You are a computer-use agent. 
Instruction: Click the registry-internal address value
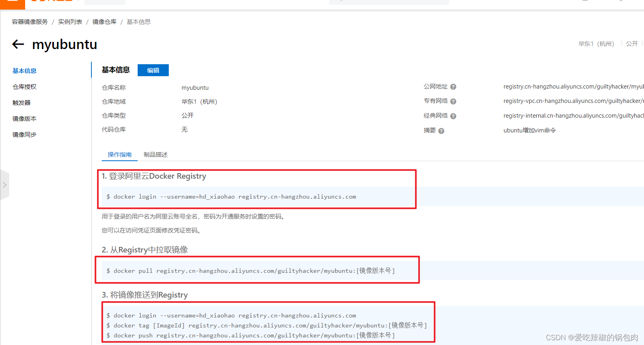coord(573,116)
